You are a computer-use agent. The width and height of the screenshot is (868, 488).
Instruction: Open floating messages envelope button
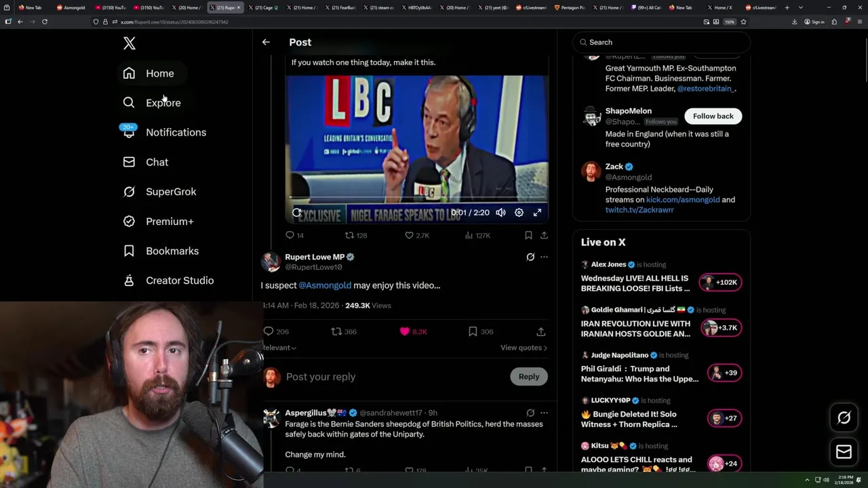(x=844, y=451)
